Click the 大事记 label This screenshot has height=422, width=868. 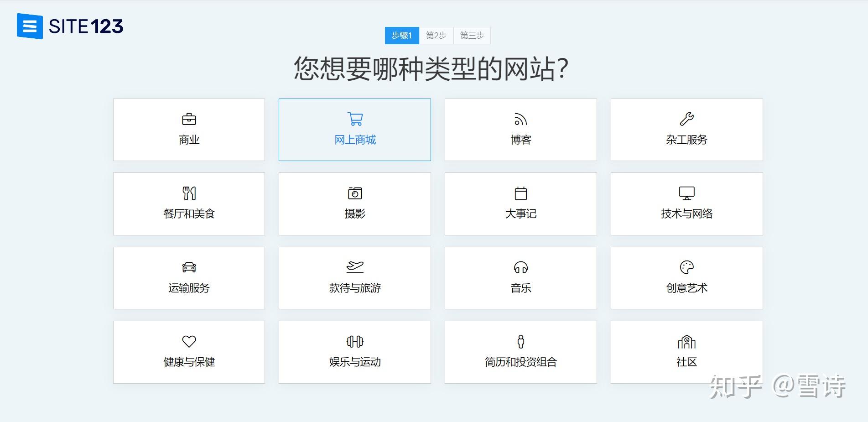click(521, 214)
